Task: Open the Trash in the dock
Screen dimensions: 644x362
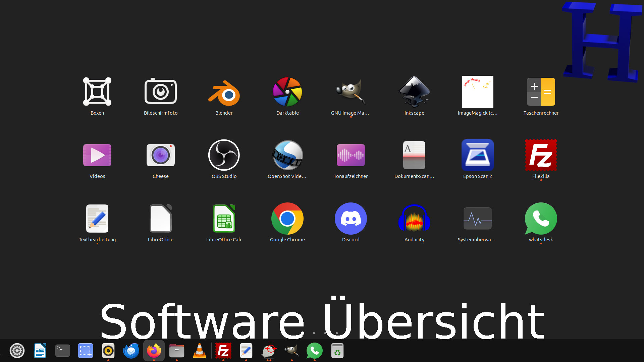Action: coord(337,351)
